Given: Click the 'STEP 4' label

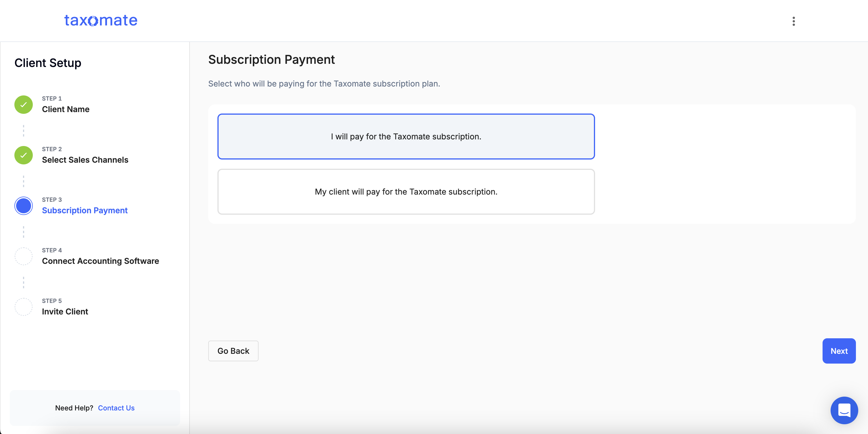Looking at the screenshot, I should (x=52, y=250).
